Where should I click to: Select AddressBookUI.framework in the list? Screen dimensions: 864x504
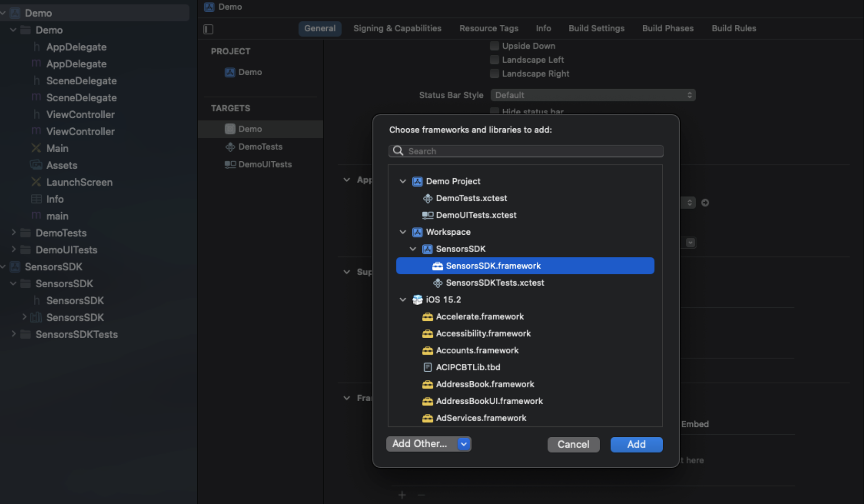pos(489,401)
